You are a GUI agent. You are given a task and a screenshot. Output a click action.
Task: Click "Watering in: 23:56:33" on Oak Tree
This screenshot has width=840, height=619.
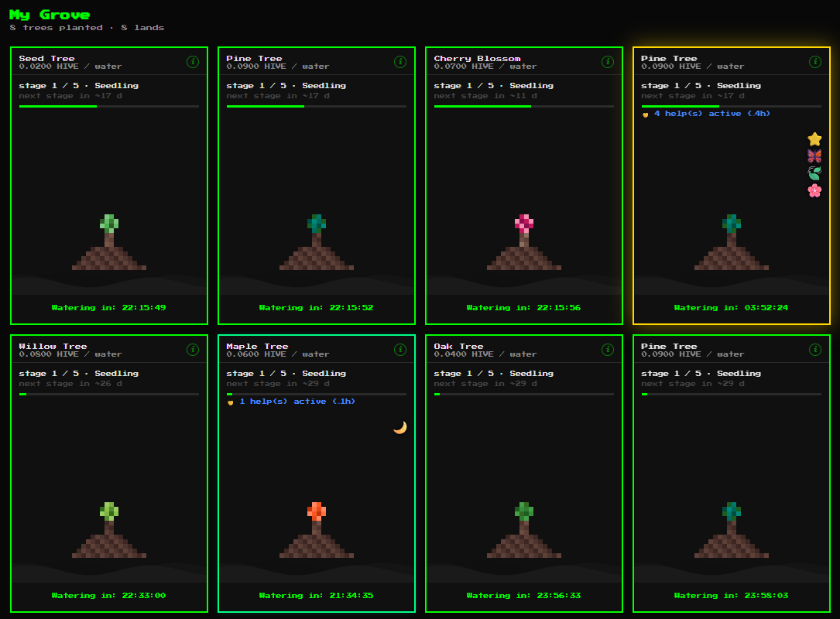523,596
